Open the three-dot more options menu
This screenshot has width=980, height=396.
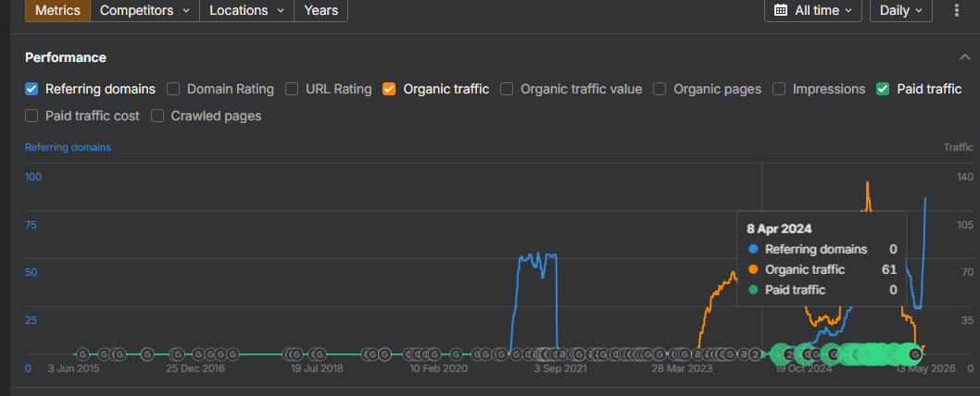pos(956,10)
